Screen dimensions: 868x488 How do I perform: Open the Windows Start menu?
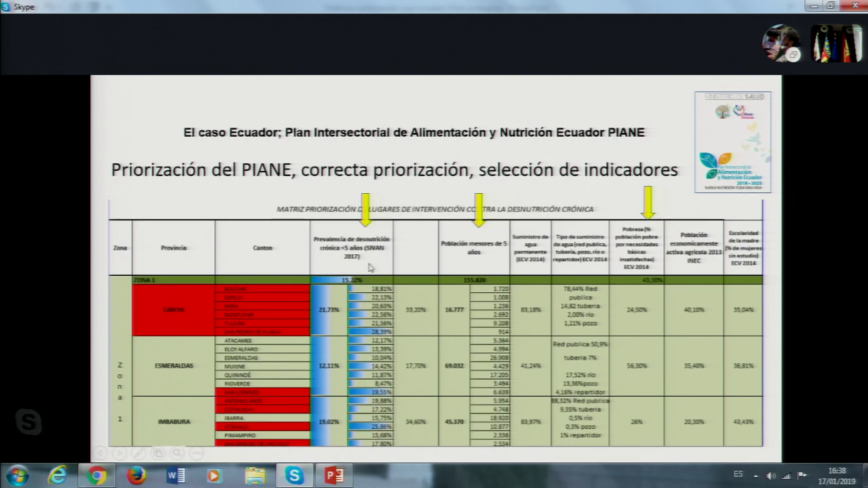(x=16, y=476)
